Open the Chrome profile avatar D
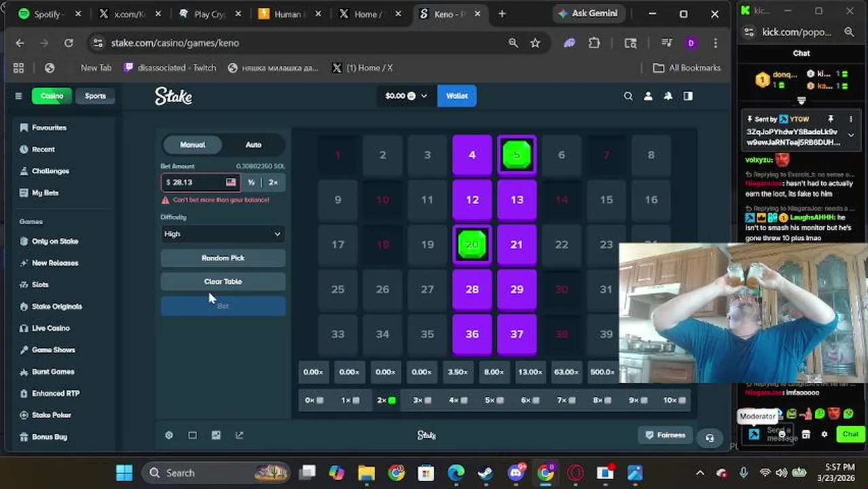Image resolution: width=868 pixels, height=489 pixels. point(691,43)
